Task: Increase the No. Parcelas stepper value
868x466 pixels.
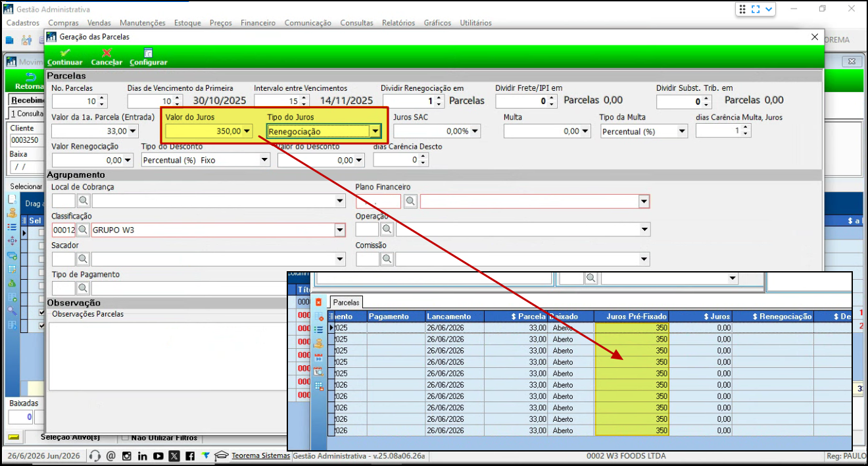Action: 102,98
